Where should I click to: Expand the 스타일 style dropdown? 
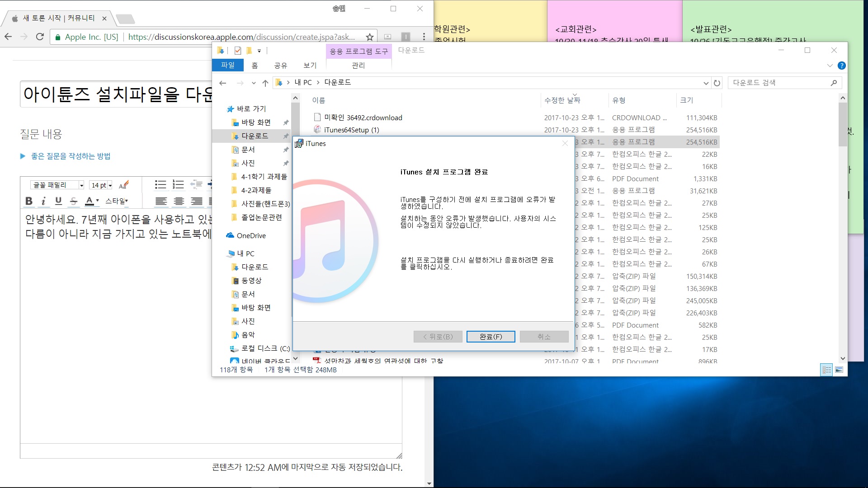click(117, 201)
